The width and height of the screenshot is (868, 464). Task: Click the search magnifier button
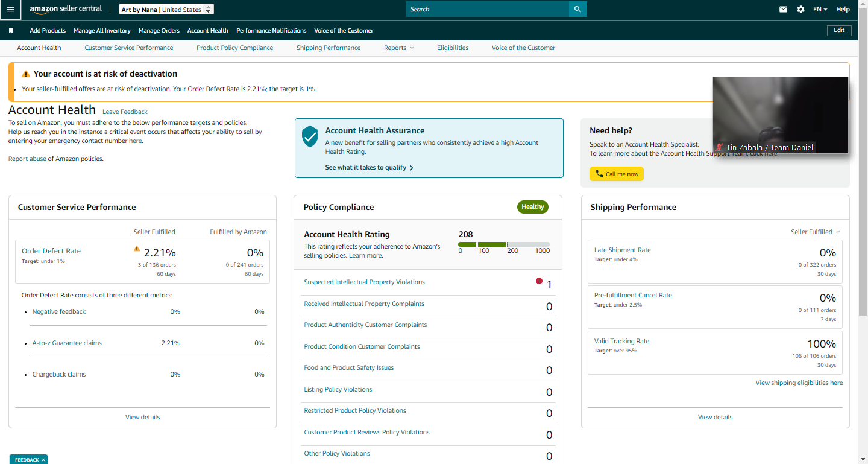click(577, 9)
